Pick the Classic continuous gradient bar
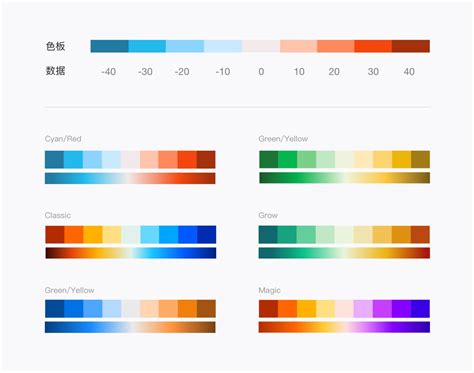Screen dimensions: 474x373 131,253
